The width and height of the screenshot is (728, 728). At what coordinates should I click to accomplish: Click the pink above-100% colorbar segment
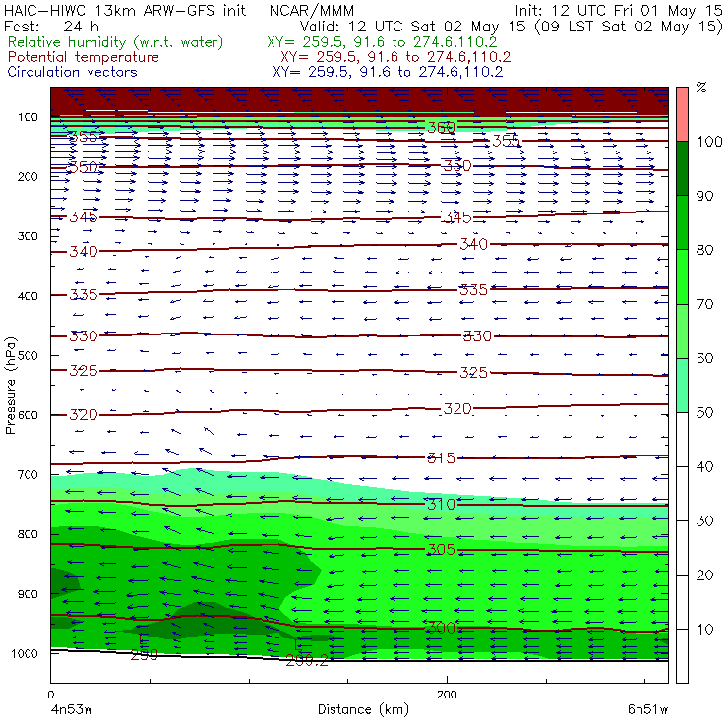tap(682, 114)
